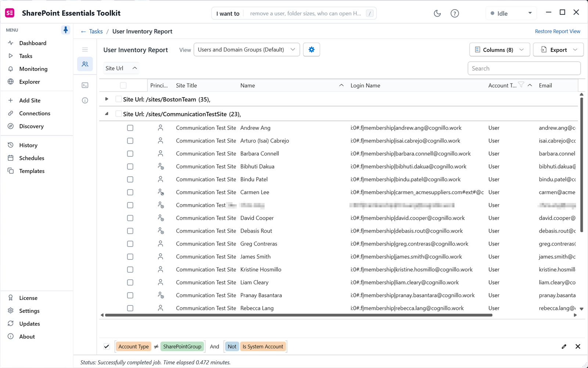Check the box for Andrew Ang
The width and height of the screenshot is (588, 368).
(x=130, y=128)
